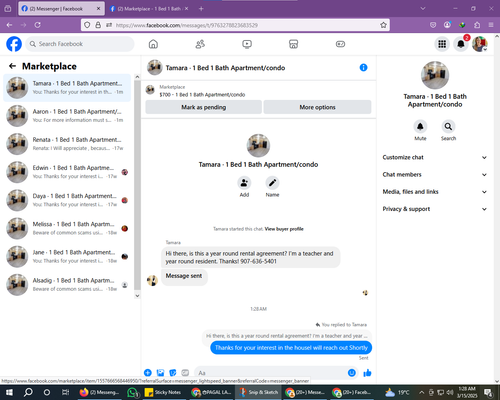The width and height of the screenshot is (500, 400).
Task: Expand Media, files and links section
Action: (435, 192)
